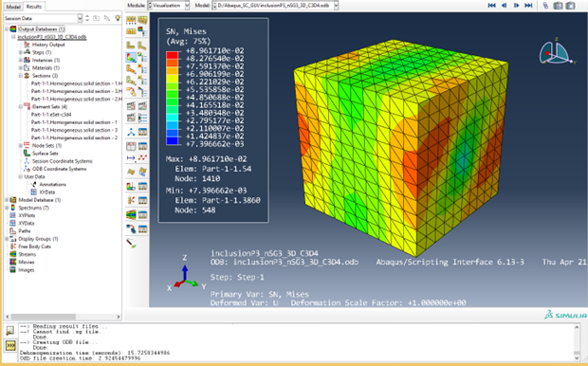The width and height of the screenshot is (588, 366).
Task: Click the legend text 'Max: +8.961710e-02'
Action: (x=206, y=159)
